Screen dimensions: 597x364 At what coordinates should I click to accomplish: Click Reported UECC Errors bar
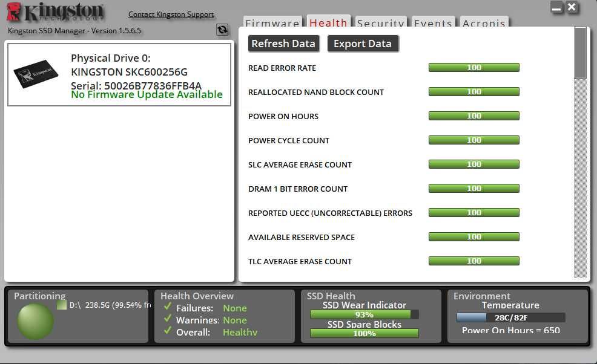click(474, 213)
